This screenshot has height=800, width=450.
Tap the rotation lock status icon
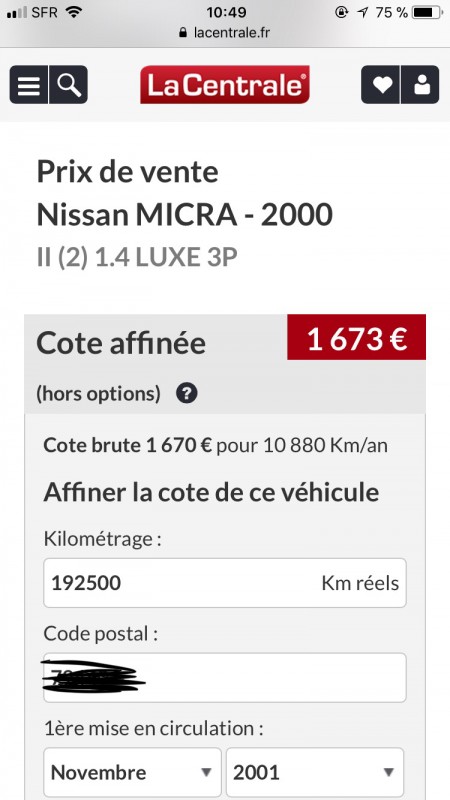pos(342,12)
